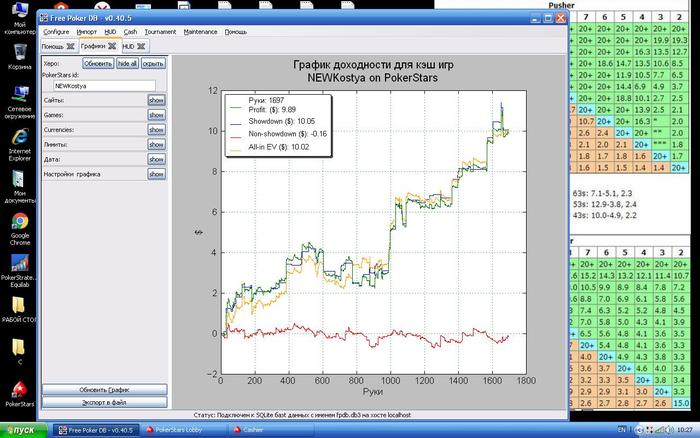Click the taskbar clock showing 10:27
The height and width of the screenshot is (438, 700).
[x=684, y=430]
